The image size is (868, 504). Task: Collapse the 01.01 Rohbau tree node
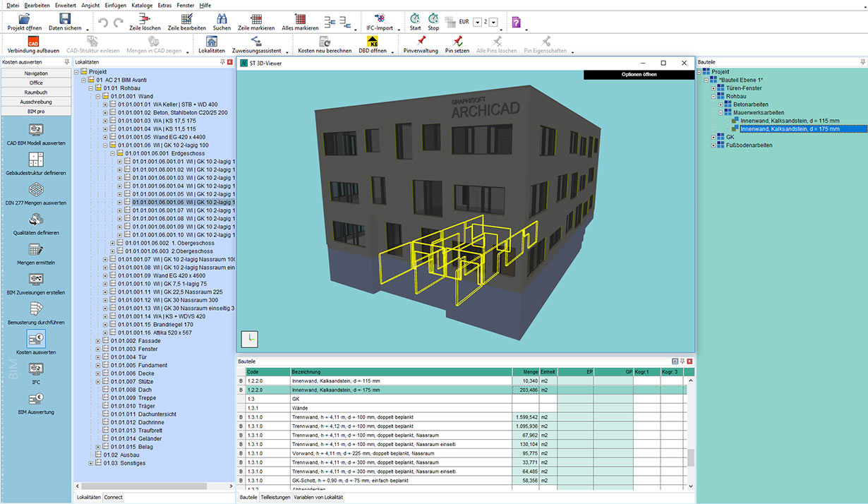90,88
